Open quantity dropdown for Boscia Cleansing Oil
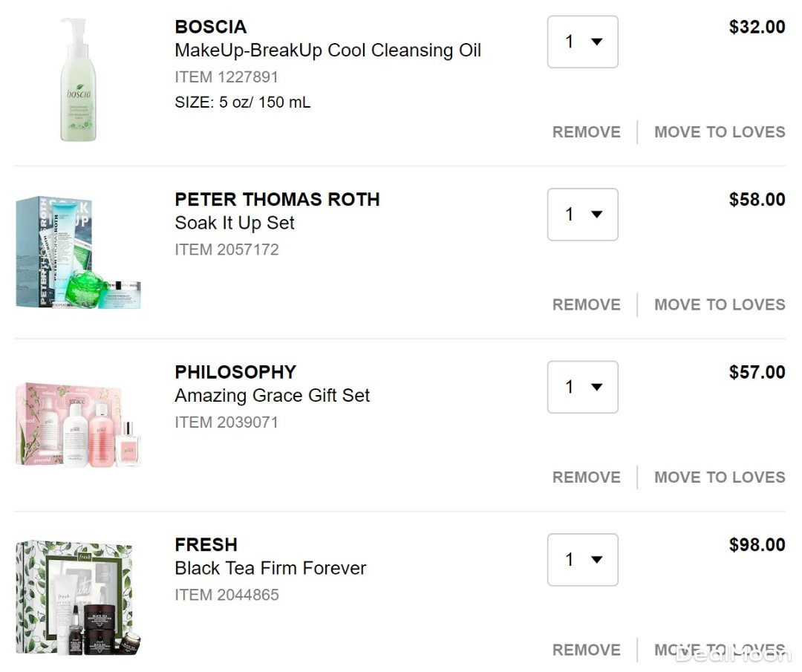The image size is (802, 672). click(x=582, y=42)
